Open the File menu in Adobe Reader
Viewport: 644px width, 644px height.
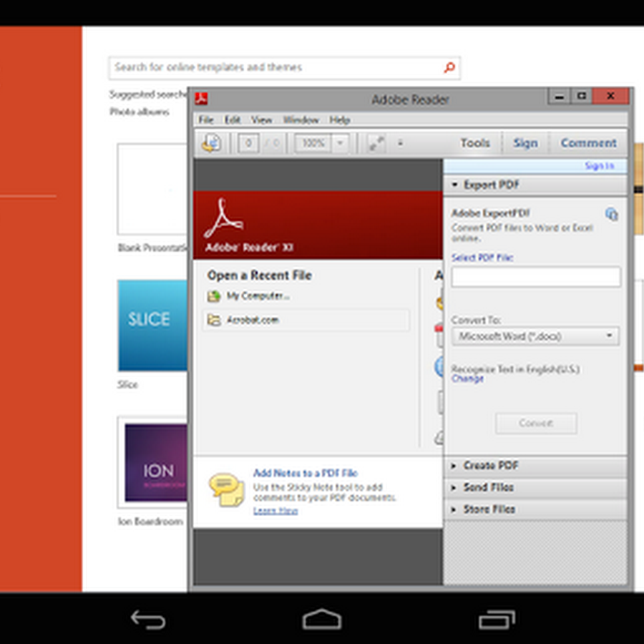pos(206,120)
